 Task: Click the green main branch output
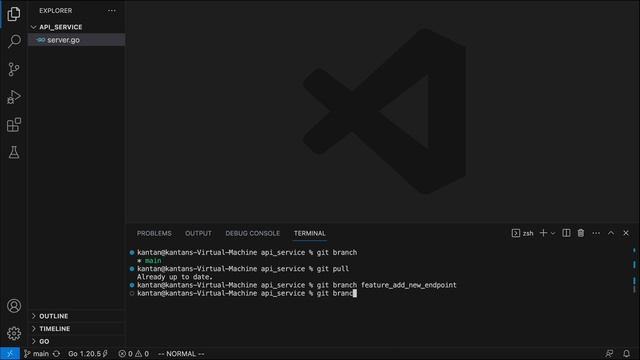[x=153, y=260]
